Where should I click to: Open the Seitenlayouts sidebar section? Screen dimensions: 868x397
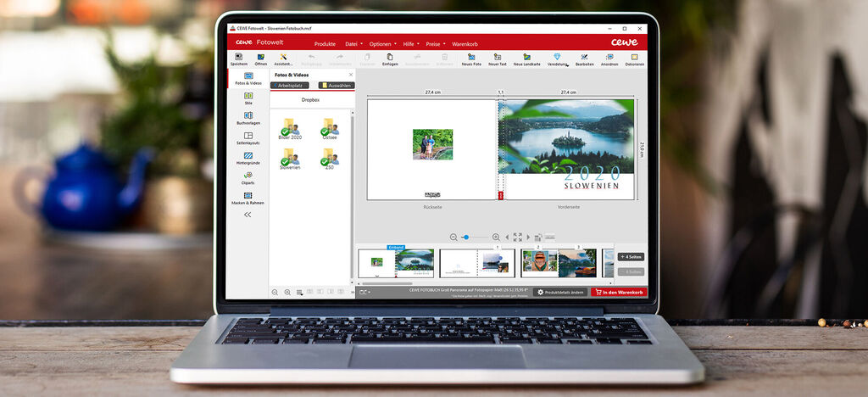[x=248, y=138]
